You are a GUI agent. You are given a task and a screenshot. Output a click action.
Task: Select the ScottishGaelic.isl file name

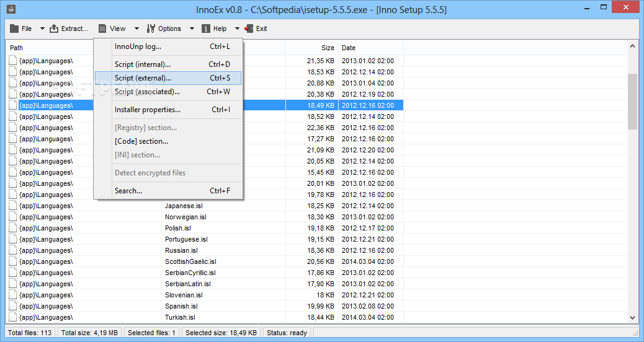point(190,261)
